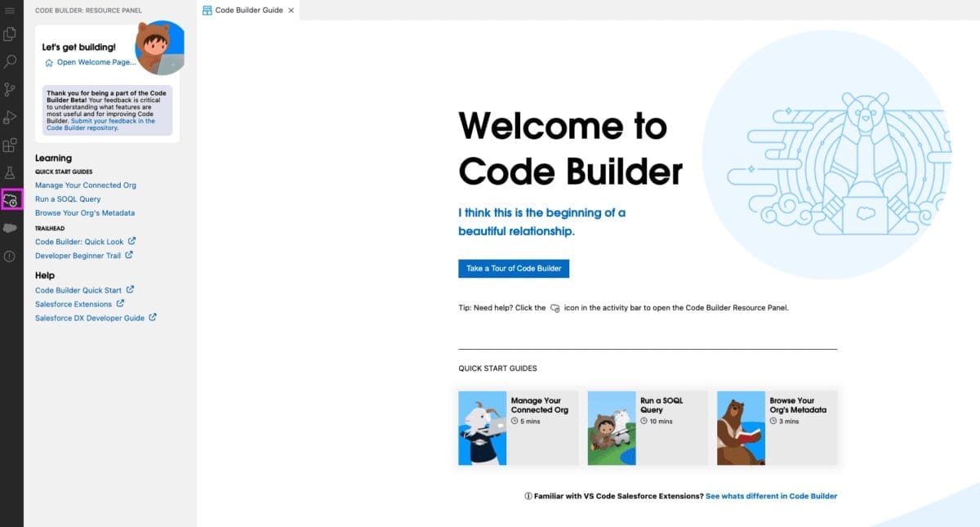Viewport: 980px width, 527px height.
Task: Open the Run a SOQL Query sidebar link
Action: [x=68, y=199]
